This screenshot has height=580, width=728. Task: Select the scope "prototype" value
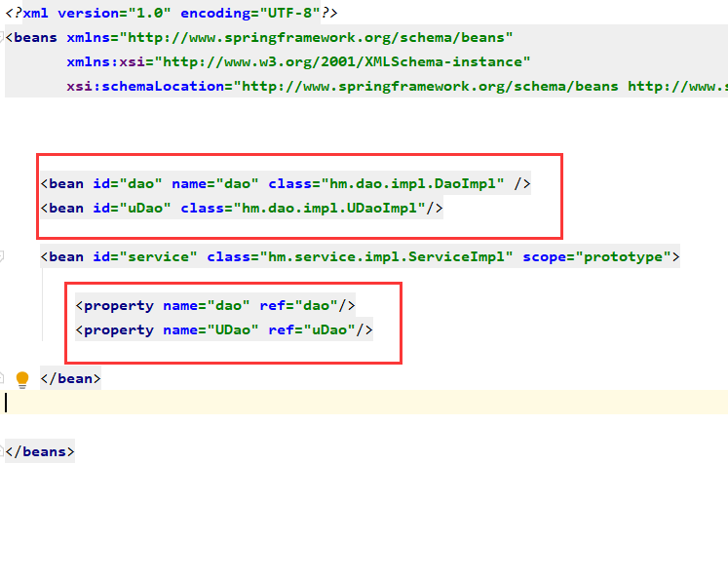(623, 256)
